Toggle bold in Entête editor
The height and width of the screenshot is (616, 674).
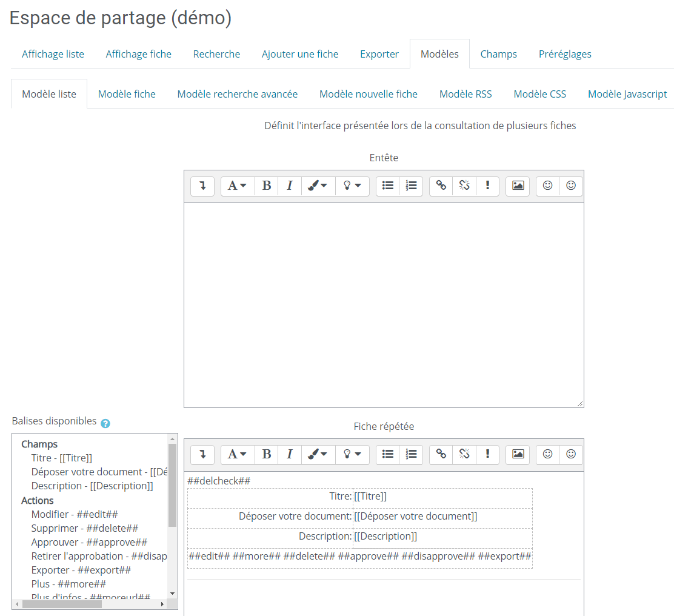[267, 186]
